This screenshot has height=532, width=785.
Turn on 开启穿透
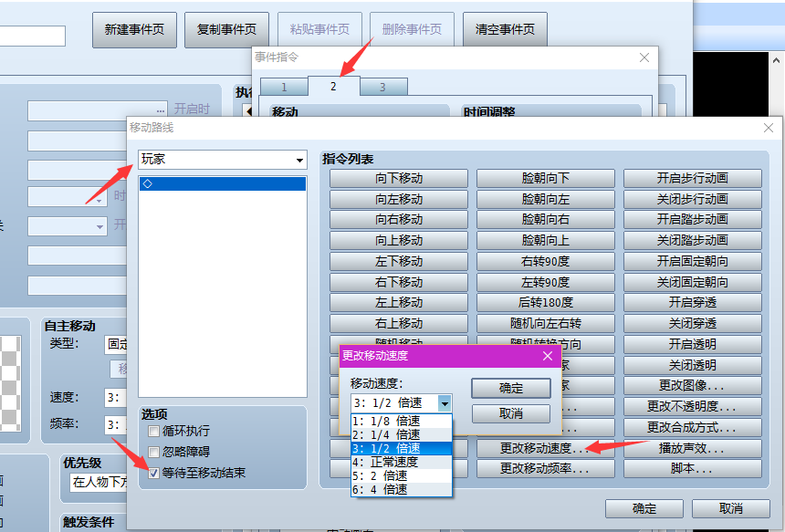point(693,303)
